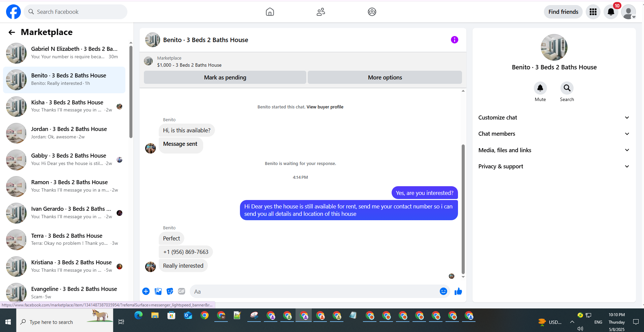This screenshot has height=332, width=644.
Task: Select the Benito conversation in the list
Action: pos(64,80)
